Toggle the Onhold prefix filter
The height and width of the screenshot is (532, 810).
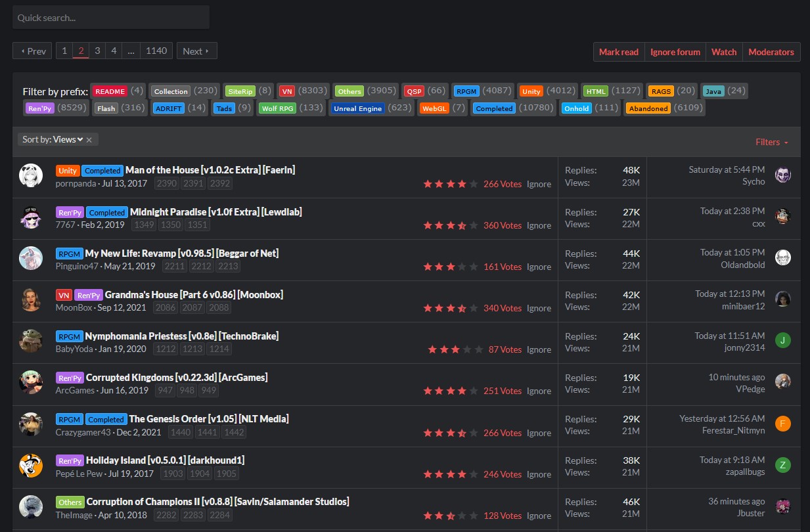(577, 108)
